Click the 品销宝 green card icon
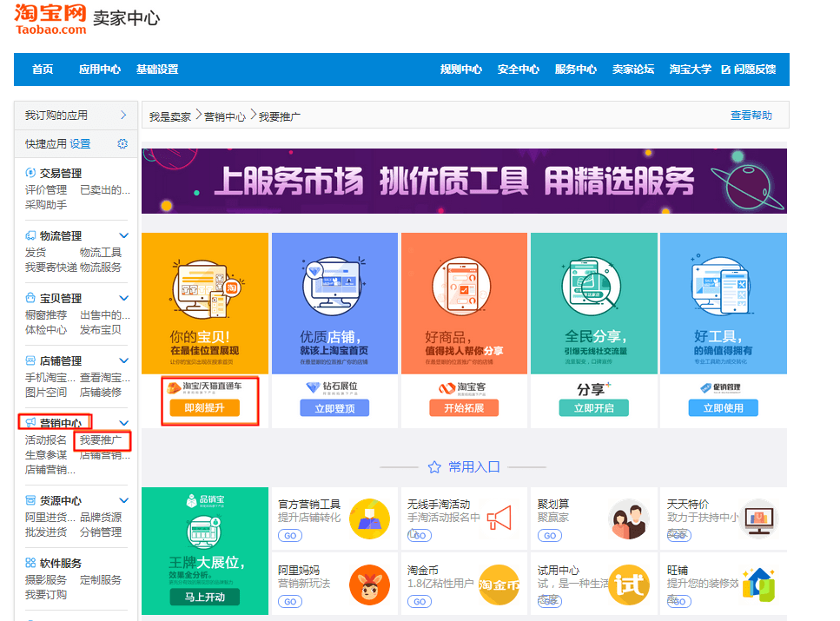 coord(204,532)
